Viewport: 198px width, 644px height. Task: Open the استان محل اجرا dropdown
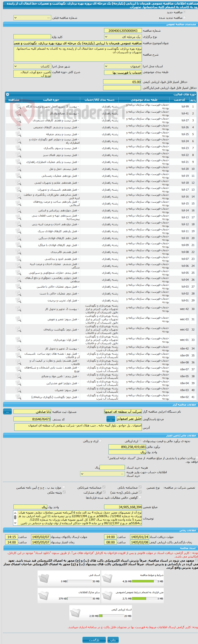tap(123, 66)
